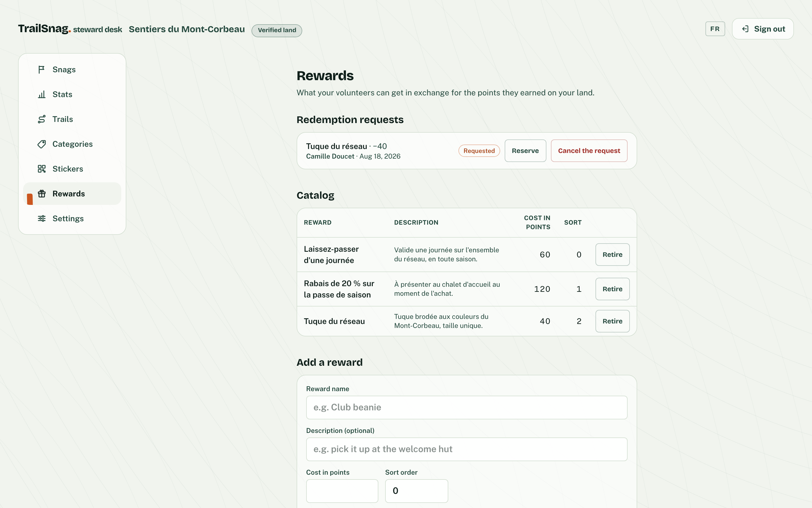Open the Trails menu item
Screen dimensions: 812x508
pyautogui.click(x=72, y=119)
